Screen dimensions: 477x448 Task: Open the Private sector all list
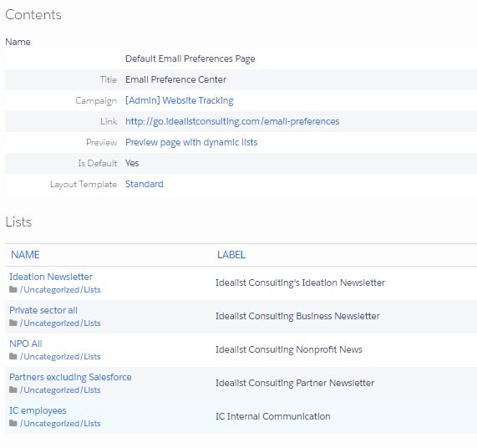pos(43,310)
